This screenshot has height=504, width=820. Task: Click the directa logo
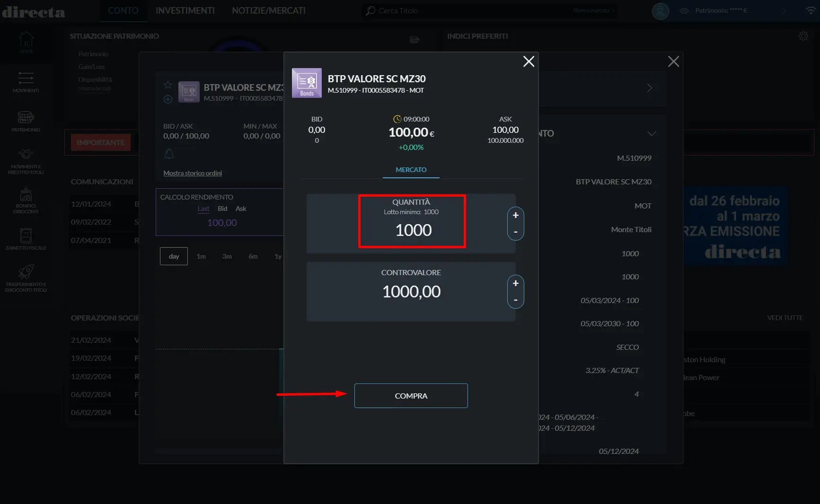(x=33, y=12)
